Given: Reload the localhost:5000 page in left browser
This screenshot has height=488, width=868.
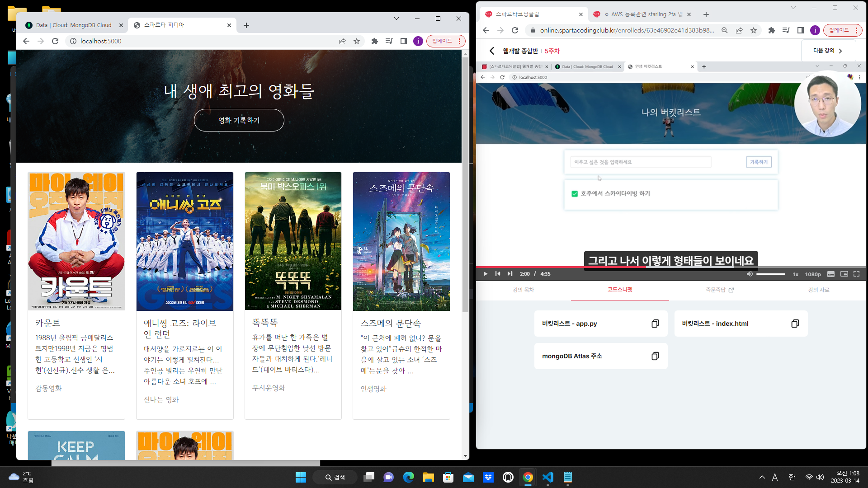Looking at the screenshot, I should (x=55, y=41).
